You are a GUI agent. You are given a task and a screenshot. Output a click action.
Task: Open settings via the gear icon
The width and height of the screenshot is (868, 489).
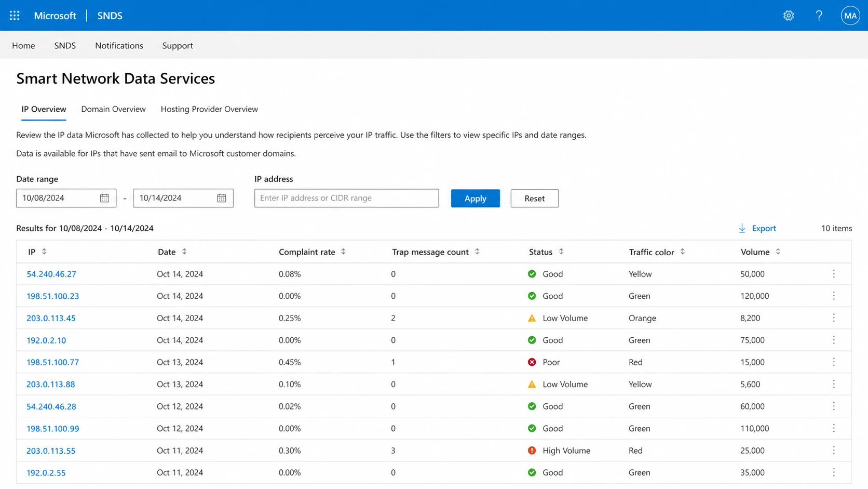(x=789, y=16)
